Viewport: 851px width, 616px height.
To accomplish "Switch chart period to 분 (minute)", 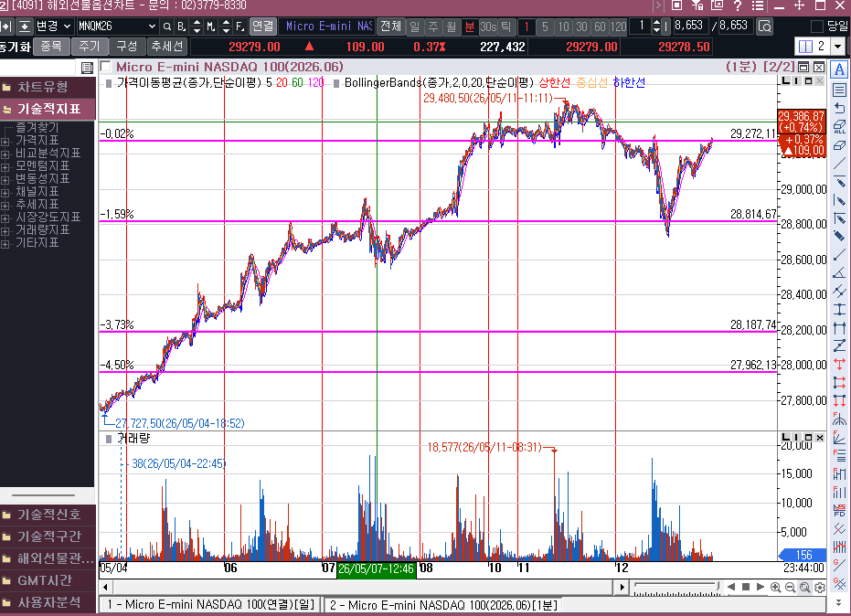I will 470,27.
